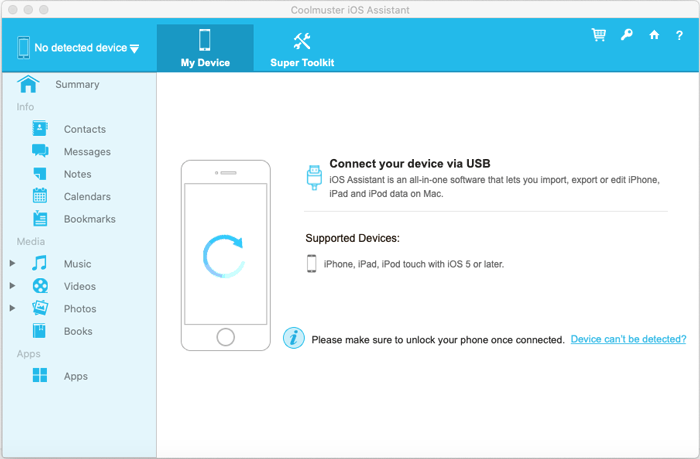The image size is (700, 459).
Task: Click the "Please make sure to unlock" message
Action: pos(438,340)
